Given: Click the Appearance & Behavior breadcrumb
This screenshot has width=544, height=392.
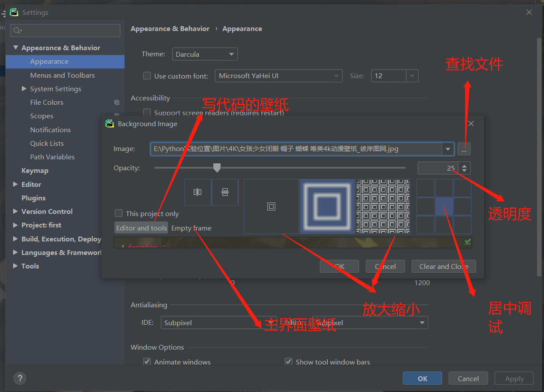Looking at the screenshot, I should (170, 28).
